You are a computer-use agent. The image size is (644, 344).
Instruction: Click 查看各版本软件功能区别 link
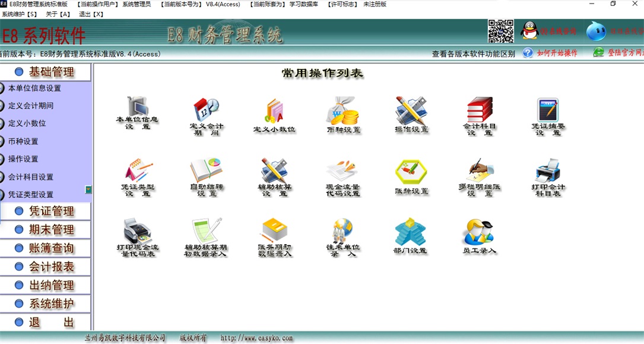click(473, 53)
